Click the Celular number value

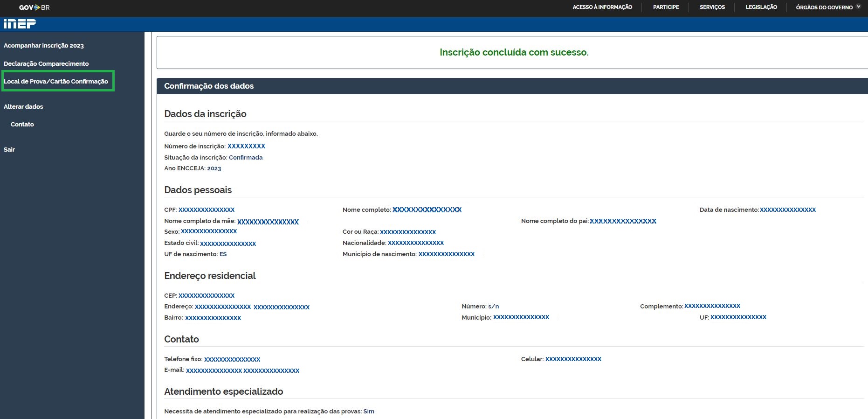click(573, 359)
